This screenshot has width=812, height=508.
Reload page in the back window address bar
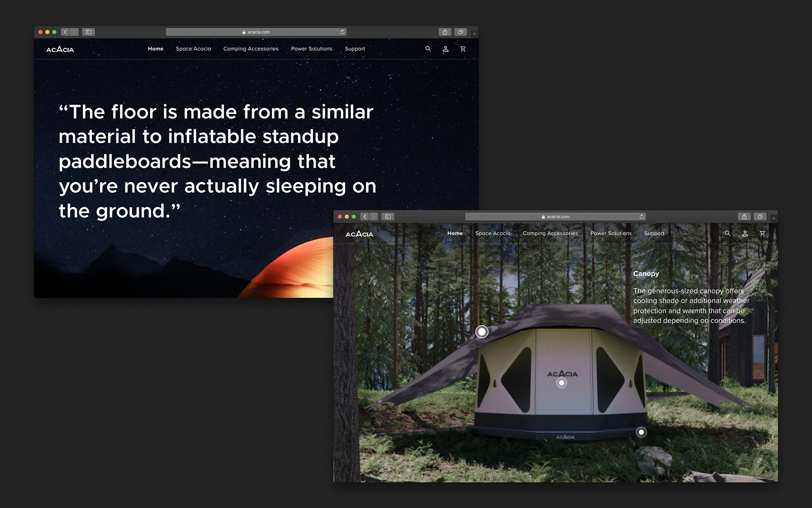click(342, 32)
